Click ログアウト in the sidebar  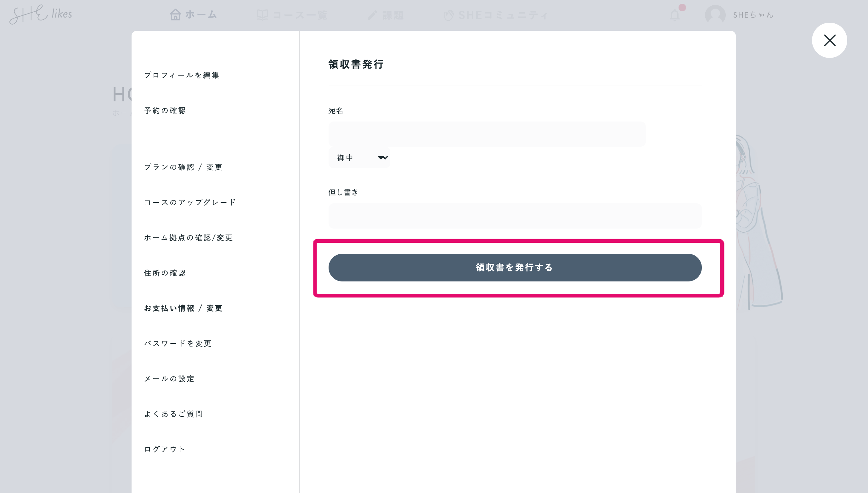click(x=165, y=449)
